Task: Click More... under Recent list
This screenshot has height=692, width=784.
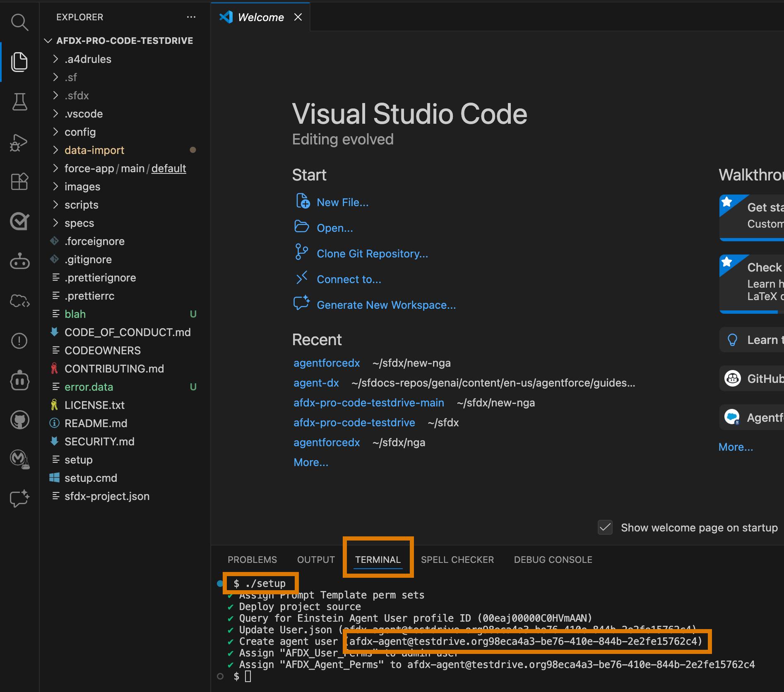Action: (x=311, y=462)
